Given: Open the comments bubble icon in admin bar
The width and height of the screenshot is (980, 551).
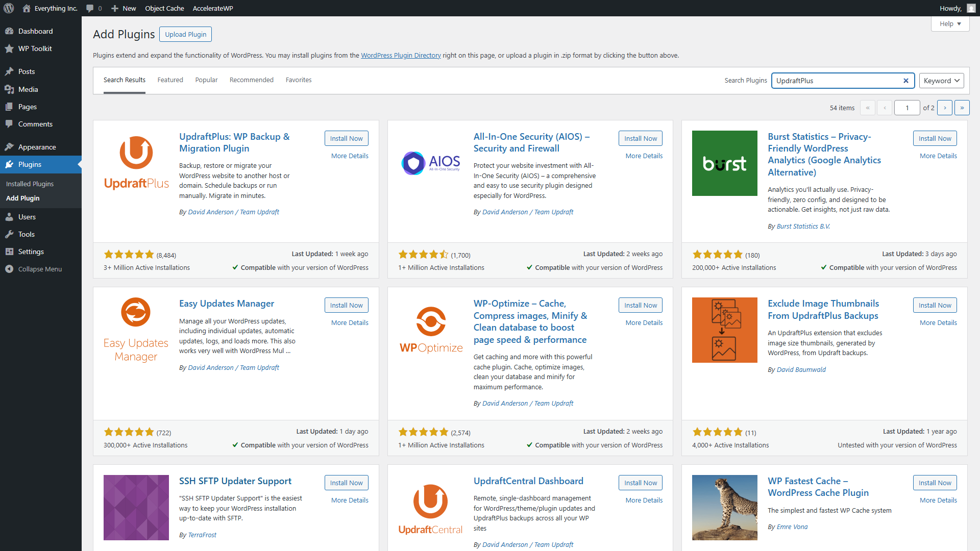Looking at the screenshot, I should pos(90,8).
